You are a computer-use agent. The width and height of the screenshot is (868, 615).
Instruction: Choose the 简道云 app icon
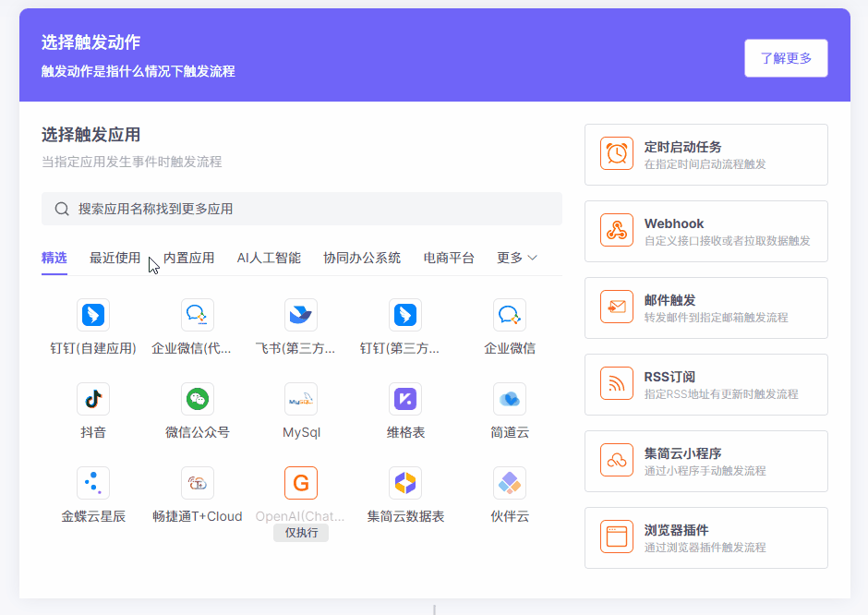(x=510, y=399)
